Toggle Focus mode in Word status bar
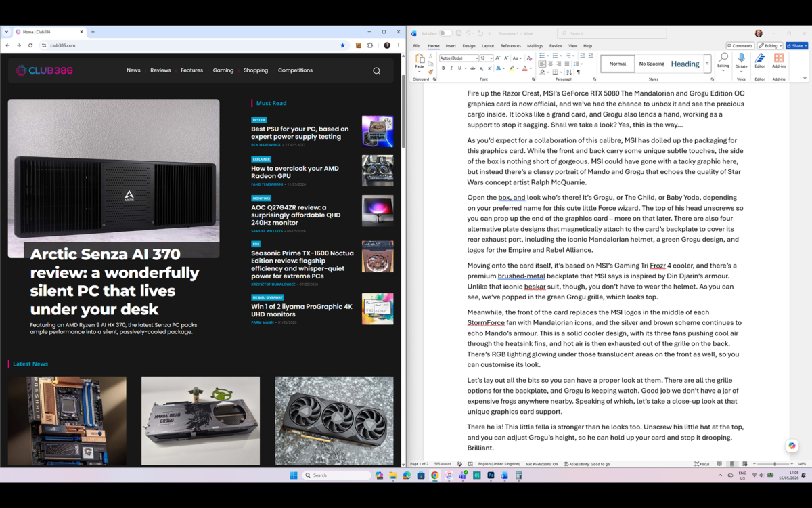 tap(702, 464)
